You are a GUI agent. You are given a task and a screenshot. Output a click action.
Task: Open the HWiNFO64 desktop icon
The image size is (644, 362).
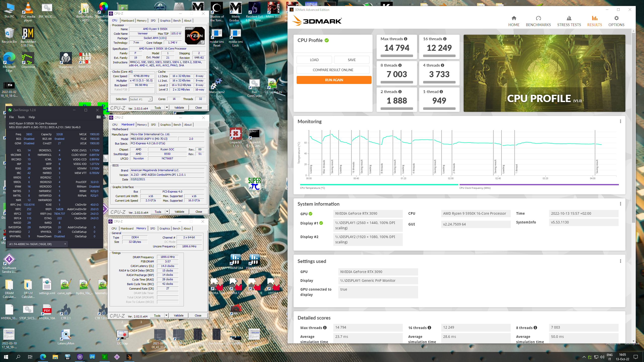click(x=235, y=261)
